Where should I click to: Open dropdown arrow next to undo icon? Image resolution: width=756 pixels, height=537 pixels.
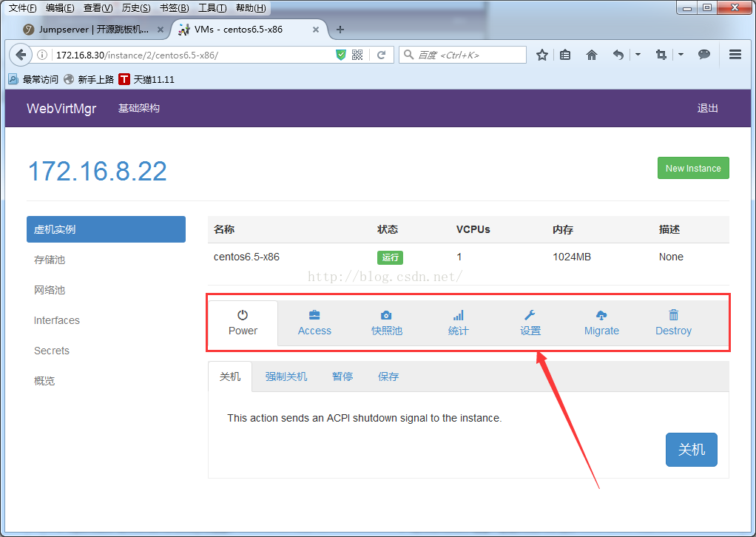[638, 55]
